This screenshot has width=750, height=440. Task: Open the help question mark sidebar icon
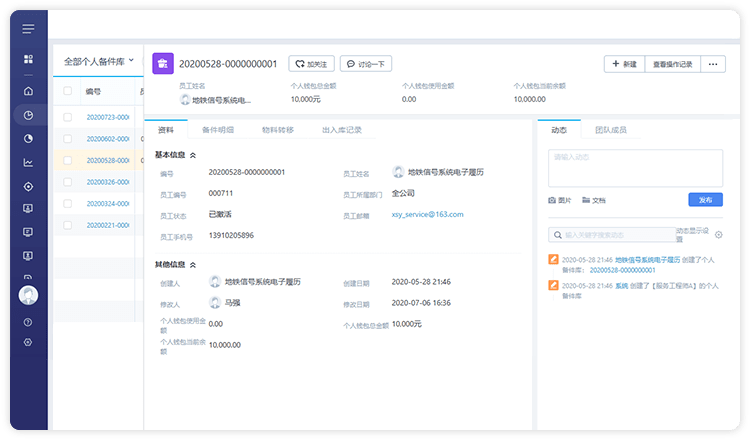[28, 322]
